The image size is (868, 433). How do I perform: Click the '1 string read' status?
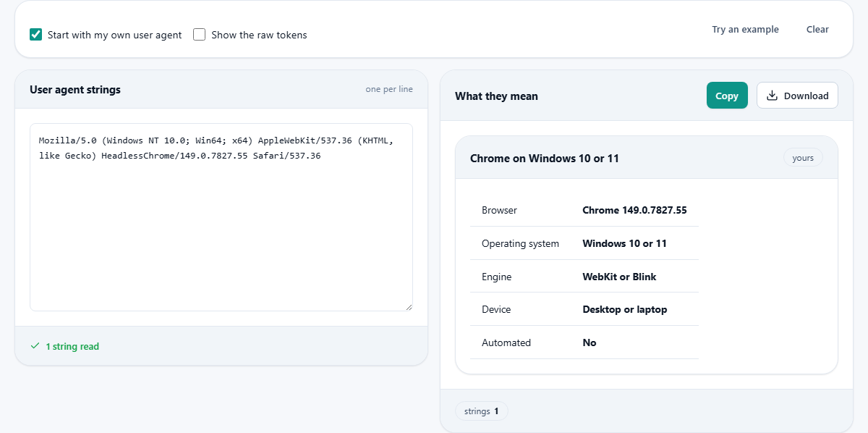point(72,346)
